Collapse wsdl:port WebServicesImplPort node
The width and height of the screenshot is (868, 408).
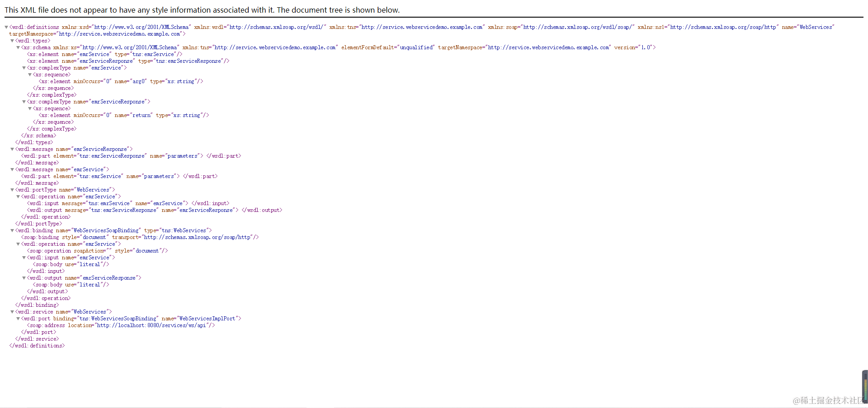(x=18, y=319)
